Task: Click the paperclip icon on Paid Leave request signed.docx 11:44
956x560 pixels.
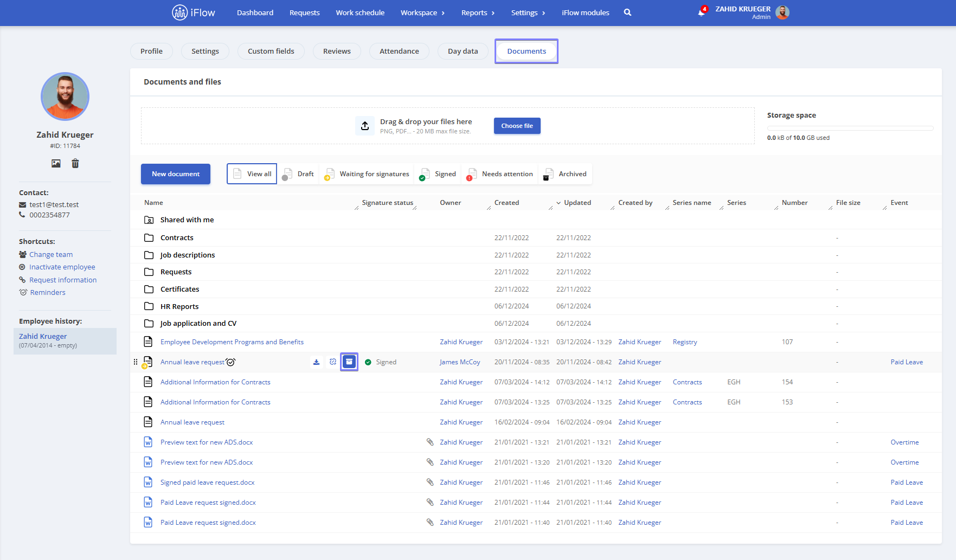Action: 430,503
